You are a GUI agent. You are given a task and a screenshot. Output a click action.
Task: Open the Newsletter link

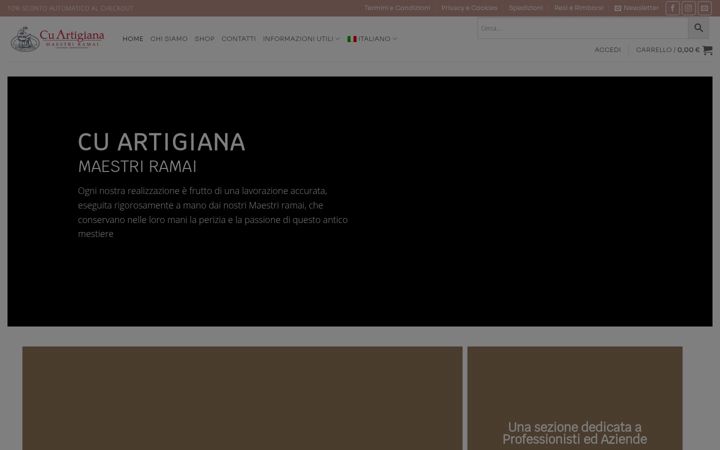click(636, 8)
